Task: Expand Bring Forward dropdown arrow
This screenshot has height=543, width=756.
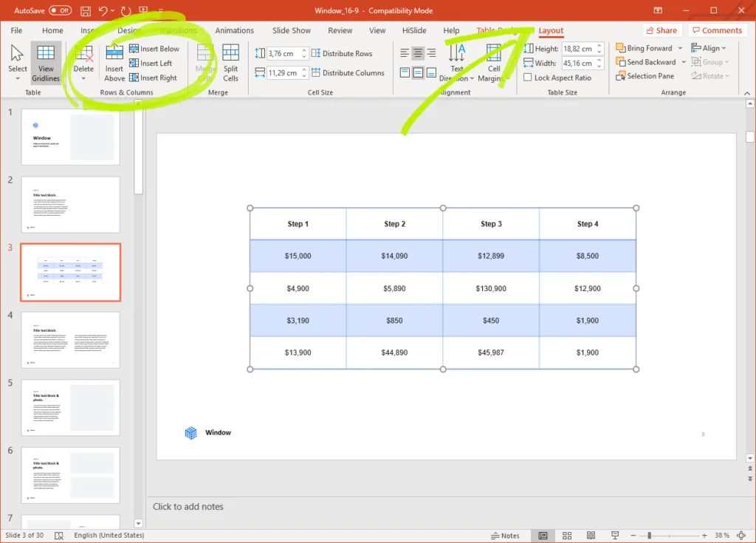Action: click(x=680, y=48)
